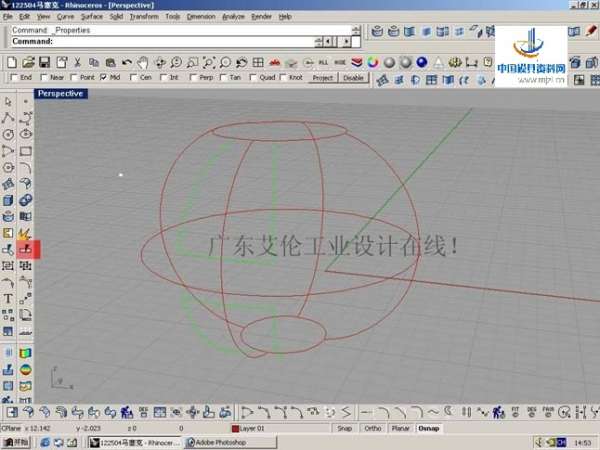Enable the End osnap checkbox
The width and height of the screenshot is (600, 450).
14,78
